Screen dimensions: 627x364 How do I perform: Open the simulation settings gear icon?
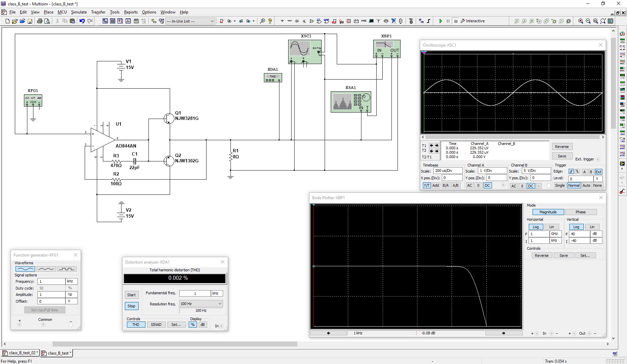tap(569, 21)
